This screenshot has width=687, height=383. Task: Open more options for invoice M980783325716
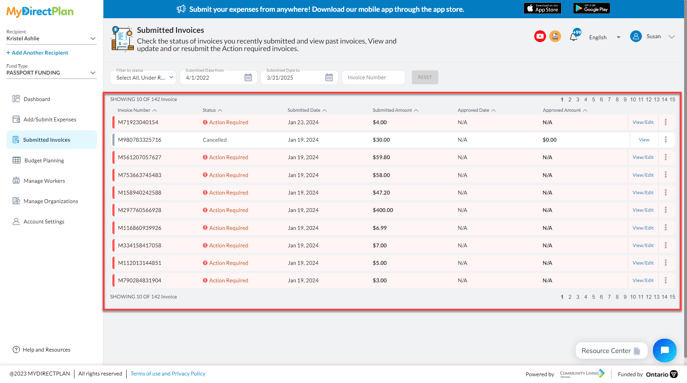666,140
